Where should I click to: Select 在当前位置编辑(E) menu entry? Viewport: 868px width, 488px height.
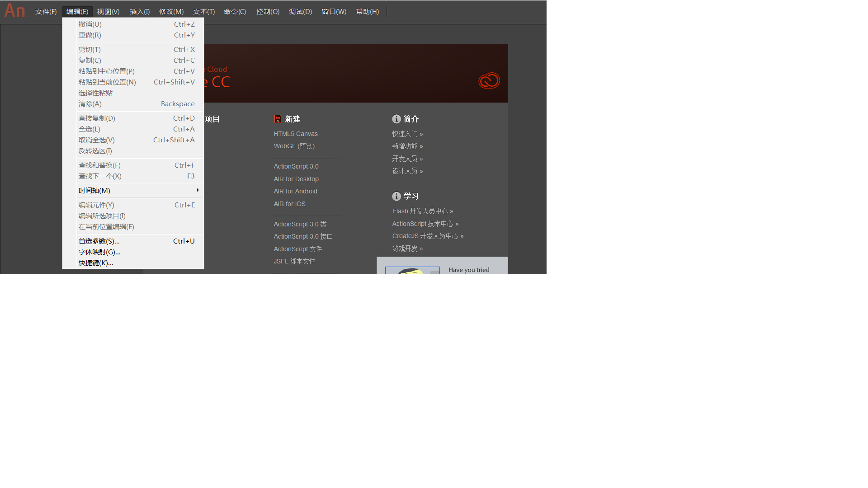pyautogui.click(x=133, y=227)
